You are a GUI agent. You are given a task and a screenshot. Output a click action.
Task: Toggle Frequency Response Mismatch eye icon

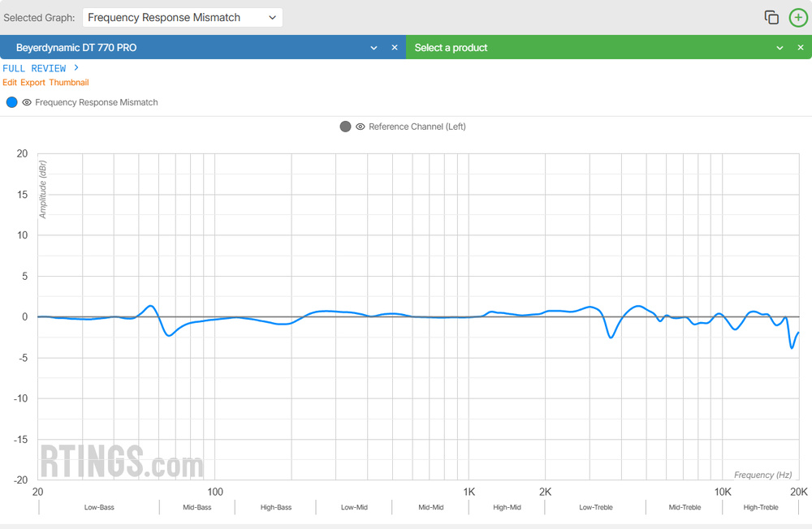coord(27,103)
